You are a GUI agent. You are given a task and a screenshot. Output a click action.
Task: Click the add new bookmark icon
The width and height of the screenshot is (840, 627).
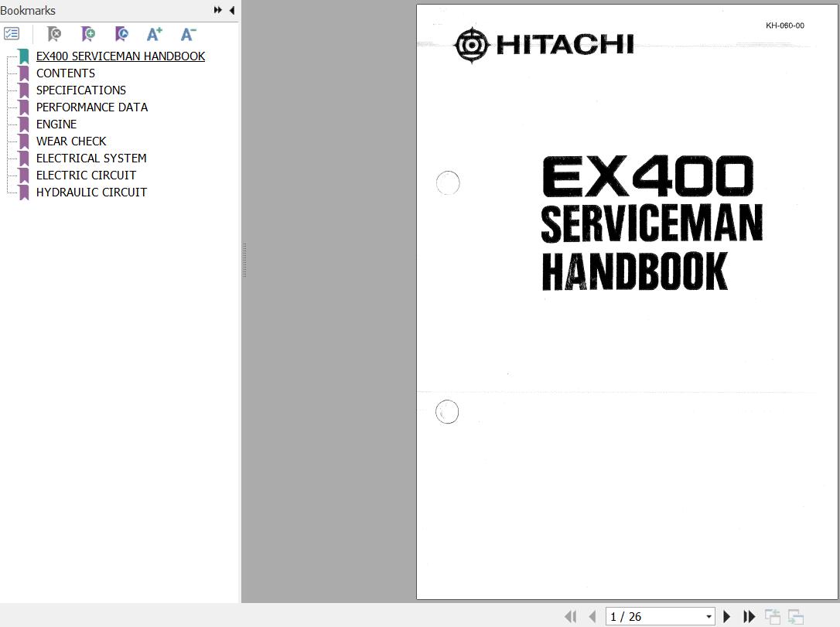(x=88, y=34)
